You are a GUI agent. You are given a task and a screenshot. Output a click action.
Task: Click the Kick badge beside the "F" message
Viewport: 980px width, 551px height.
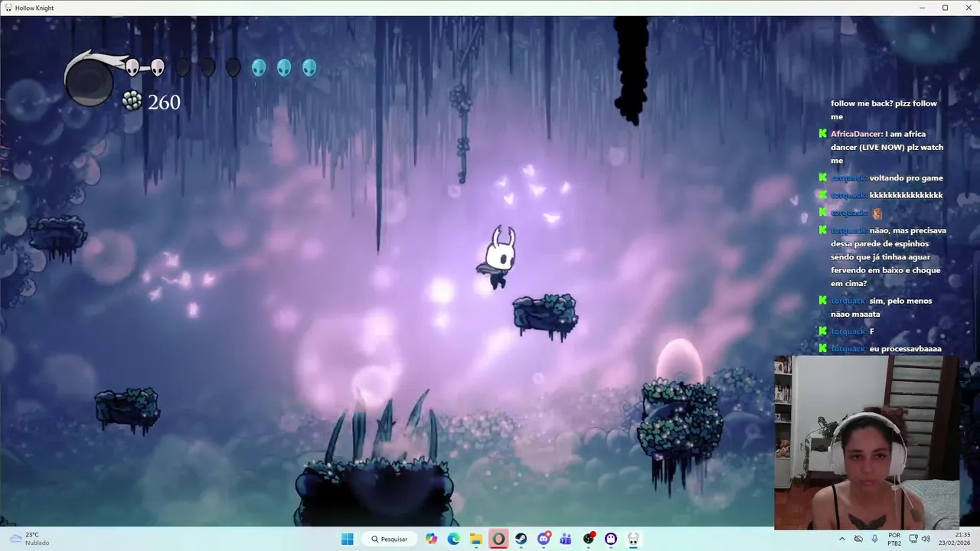point(822,331)
